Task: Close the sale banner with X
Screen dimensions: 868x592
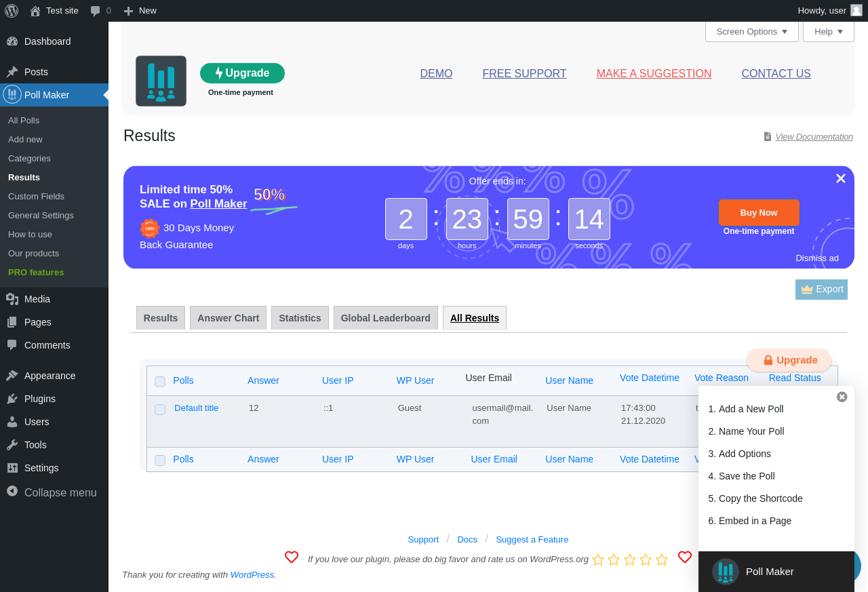Action: 841,178
